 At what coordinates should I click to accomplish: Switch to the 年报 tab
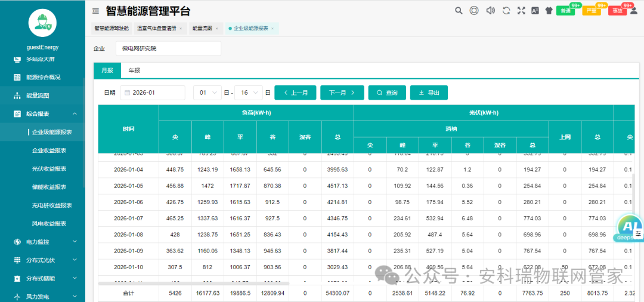(134, 70)
